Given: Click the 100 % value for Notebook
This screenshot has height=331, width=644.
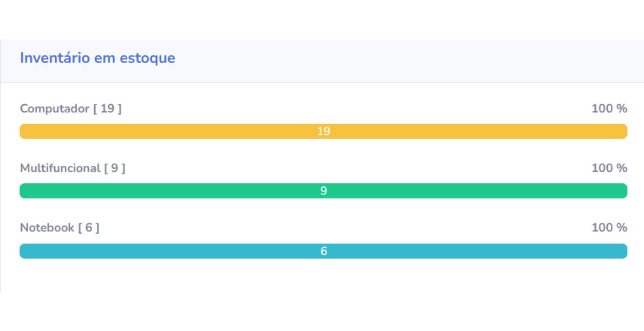Looking at the screenshot, I should click(609, 228).
